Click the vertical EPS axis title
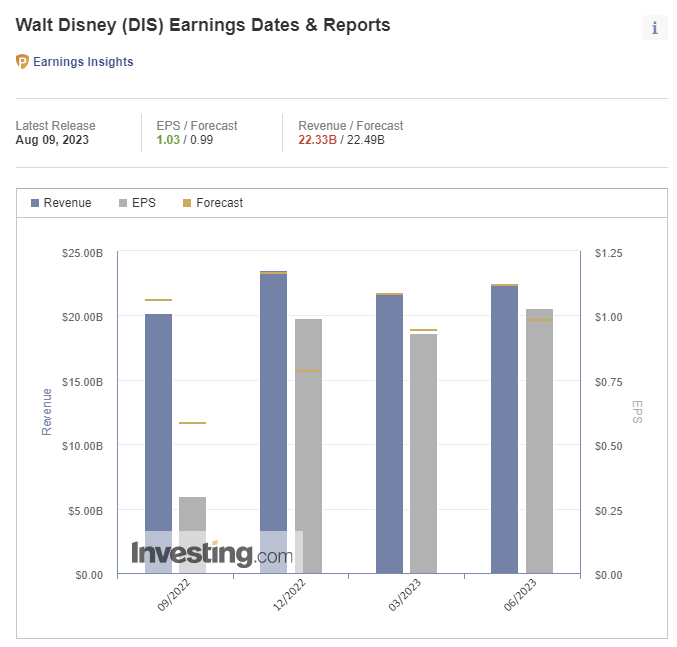This screenshot has width=677, height=647. (x=637, y=412)
